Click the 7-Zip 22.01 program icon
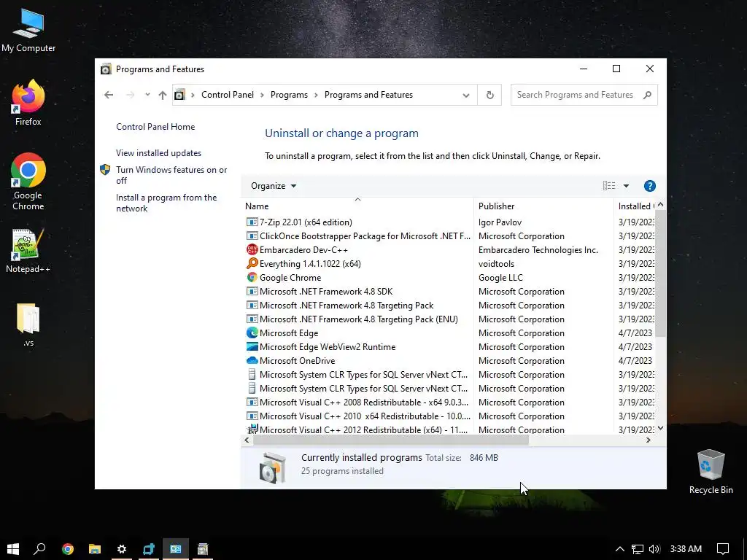Screen dimensions: 747x560 252,222
